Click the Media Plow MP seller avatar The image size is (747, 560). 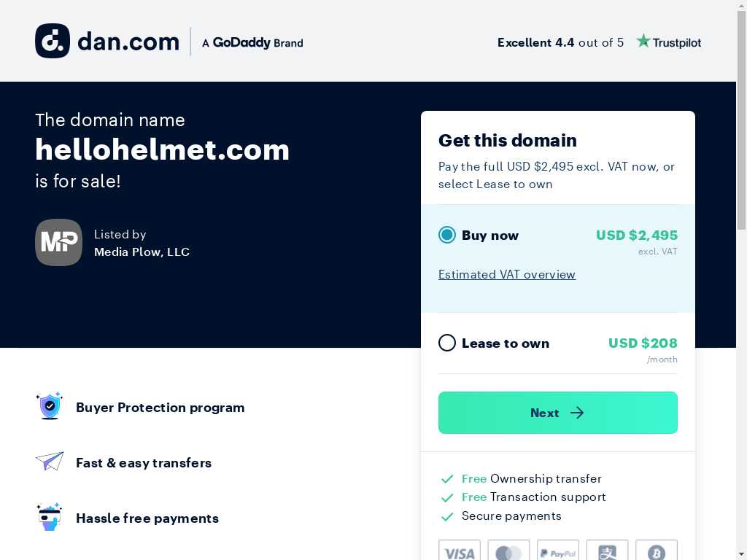pos(58,242)
